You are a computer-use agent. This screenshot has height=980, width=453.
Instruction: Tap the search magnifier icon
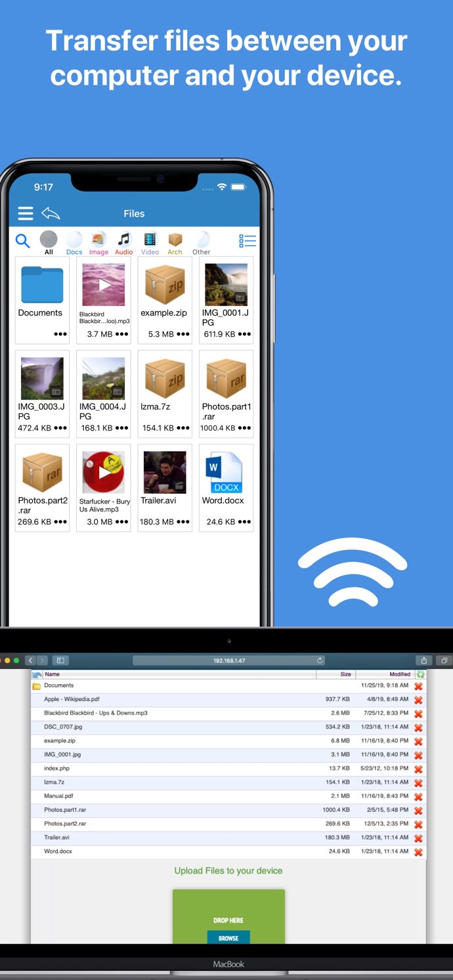[23, 241]
